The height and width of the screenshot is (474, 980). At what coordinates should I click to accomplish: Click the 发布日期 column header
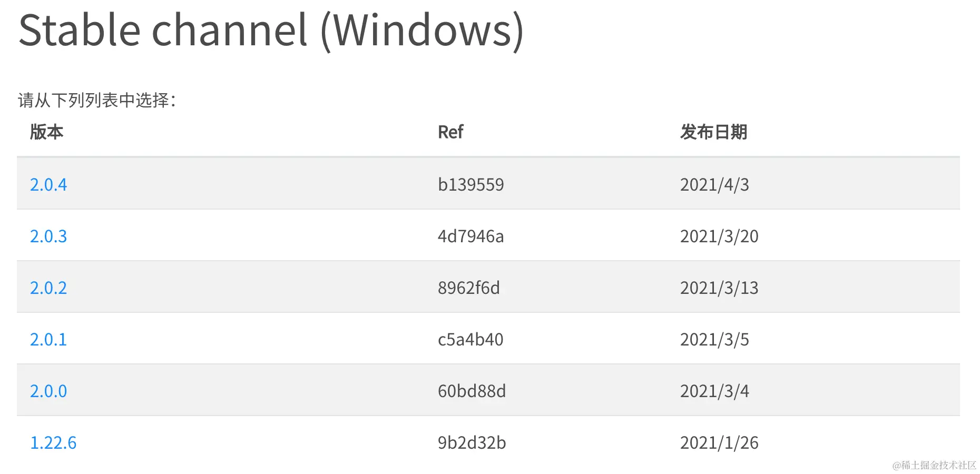pos(714,132)
